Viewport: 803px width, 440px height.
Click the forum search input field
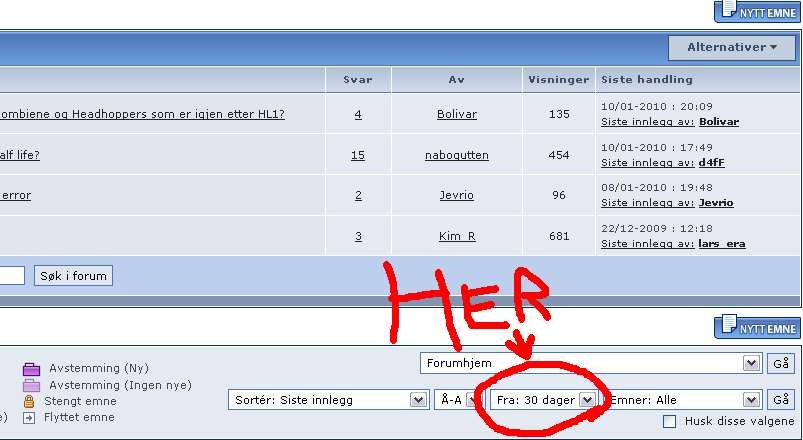point(12,276)
